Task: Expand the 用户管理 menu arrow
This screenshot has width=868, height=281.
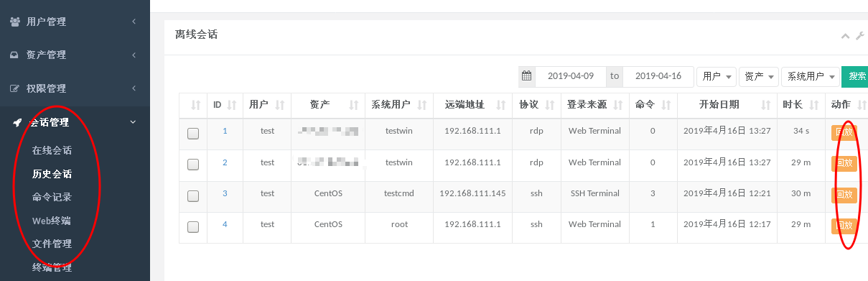Action: click(134, 22)
